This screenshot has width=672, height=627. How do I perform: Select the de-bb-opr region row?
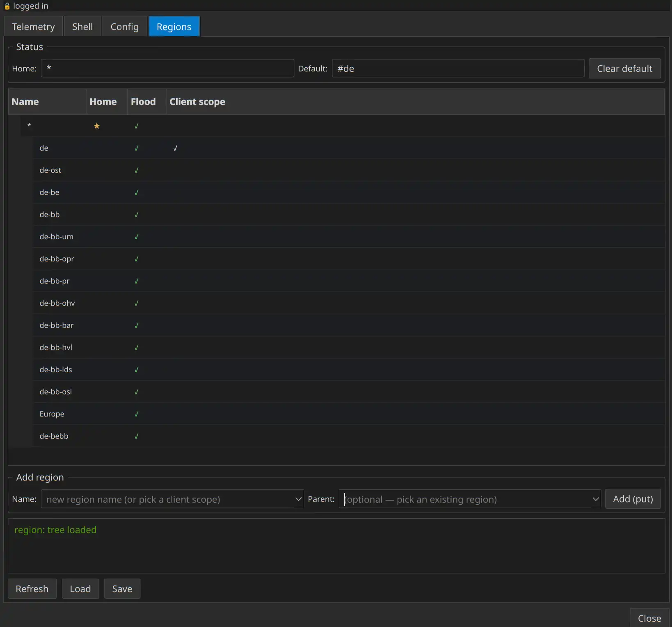click(57, 259)
